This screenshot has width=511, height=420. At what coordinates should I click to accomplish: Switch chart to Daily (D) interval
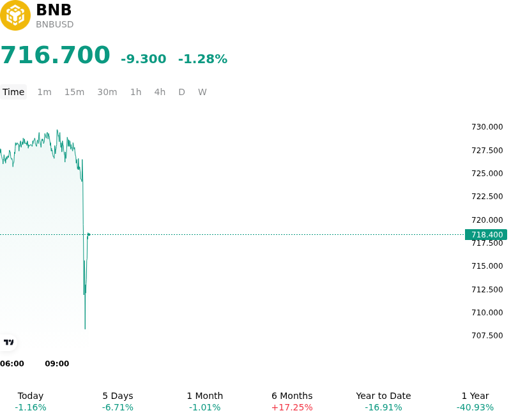(x=181, y=92)
